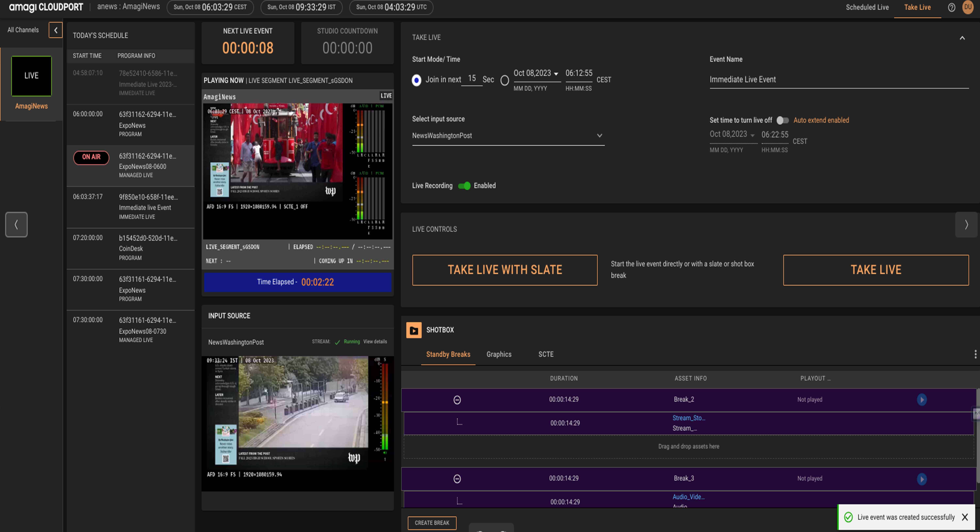This screenshot has width=980, height=532.
Task: Click the CEST clock in header
Action: [x=210, y=7]
